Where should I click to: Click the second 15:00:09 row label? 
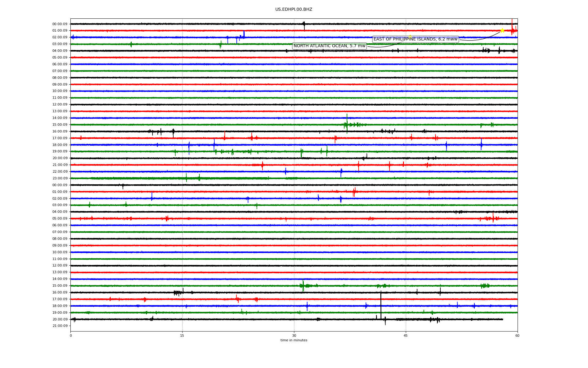[x=60, y=286]
